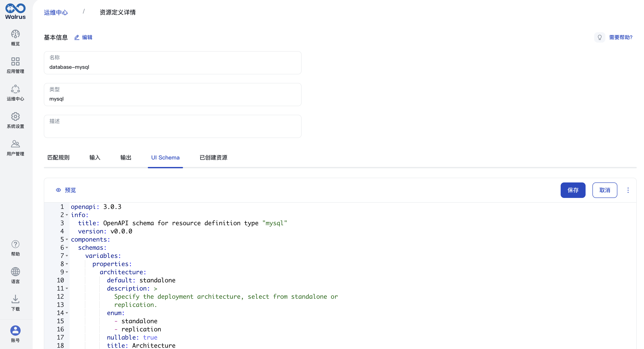
Task: Collapse the info block on line 2
Action: point(67,215)
